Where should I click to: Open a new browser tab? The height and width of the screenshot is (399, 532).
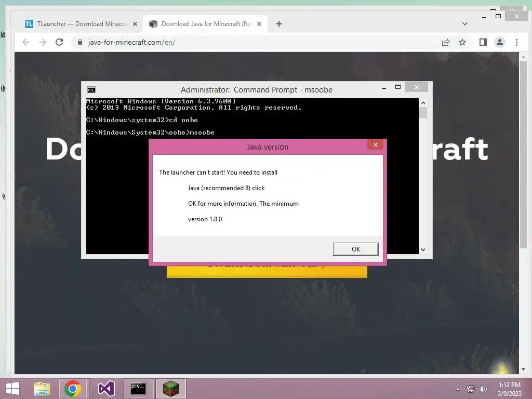(279, 24)
